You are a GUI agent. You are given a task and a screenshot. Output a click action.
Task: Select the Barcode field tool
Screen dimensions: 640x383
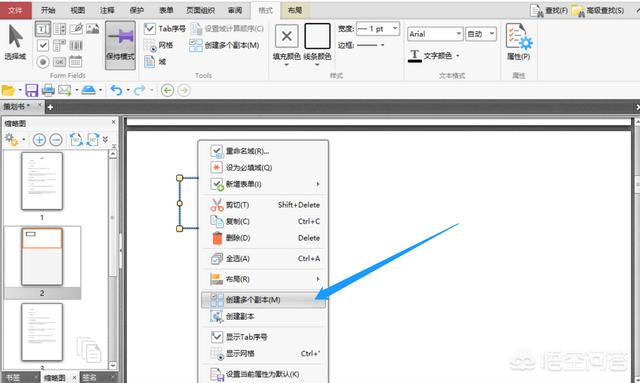pos(76,45)
